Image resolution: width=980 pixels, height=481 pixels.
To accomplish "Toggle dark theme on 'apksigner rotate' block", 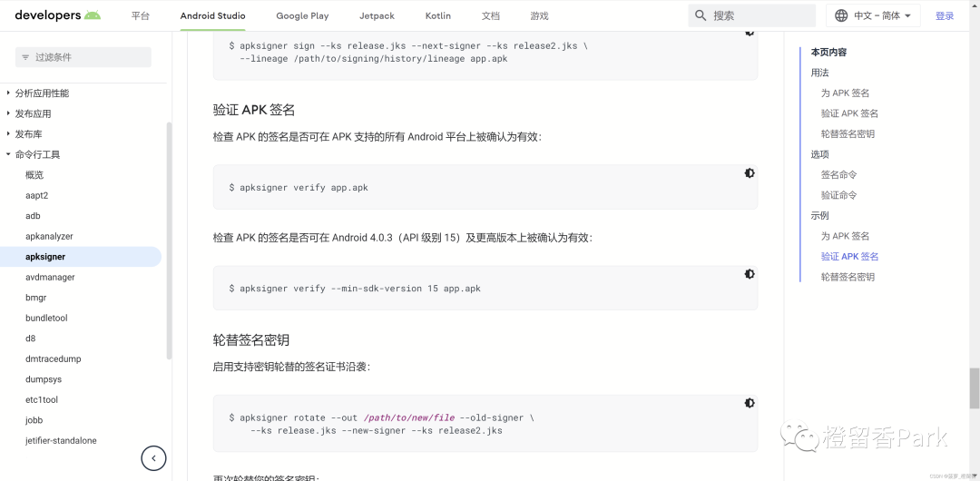I will 750,403.
